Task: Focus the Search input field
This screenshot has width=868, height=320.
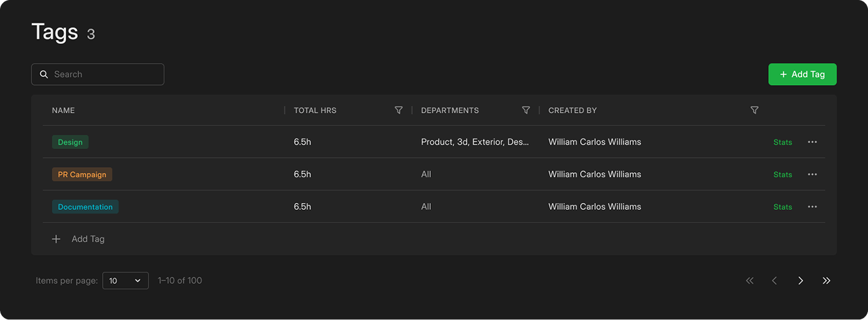Action: [x=103, y=75]
